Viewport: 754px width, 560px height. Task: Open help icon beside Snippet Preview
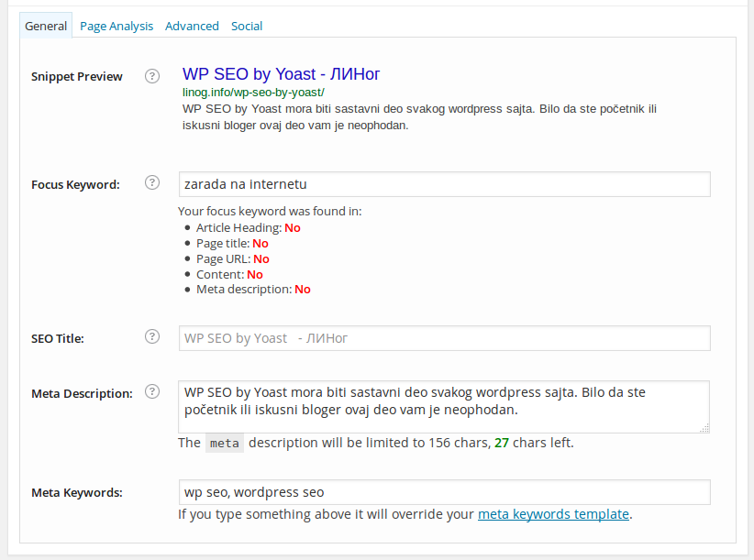click(152, 76)
